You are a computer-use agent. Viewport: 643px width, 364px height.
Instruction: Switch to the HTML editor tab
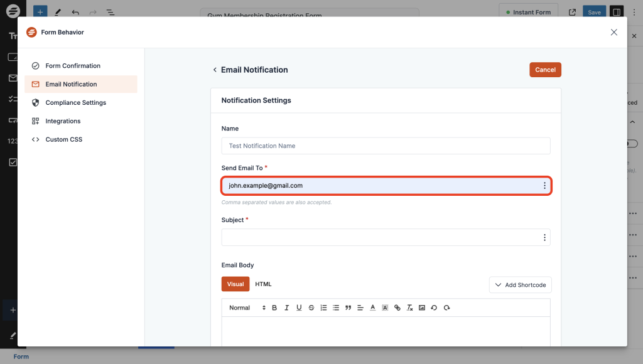pos(263,284)
